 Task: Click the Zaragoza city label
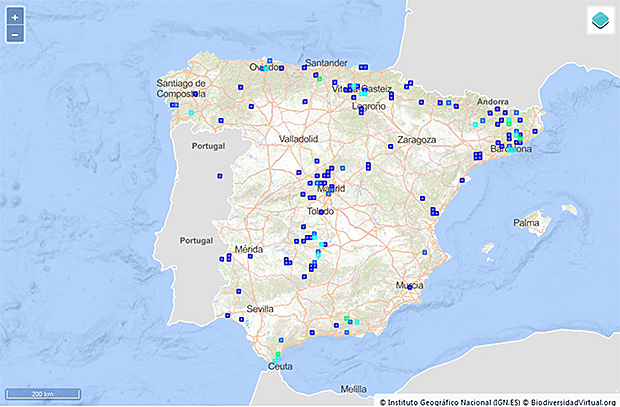[419, 140]
